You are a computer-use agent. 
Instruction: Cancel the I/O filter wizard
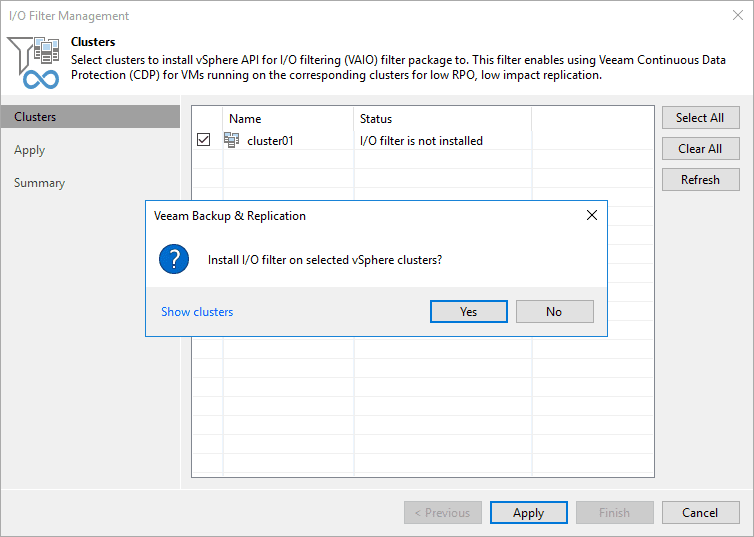700,513
